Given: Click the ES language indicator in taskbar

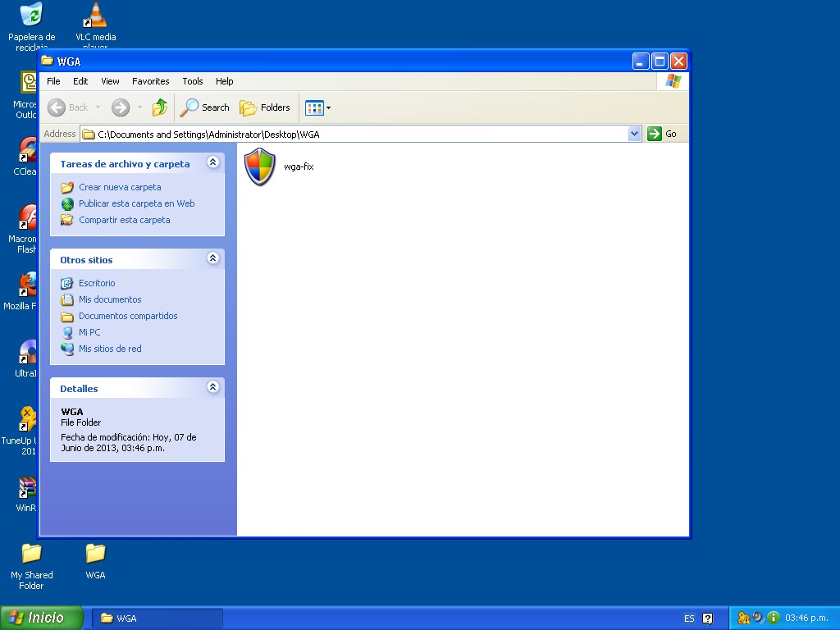Looking at the screenshot, I should 689,618.
